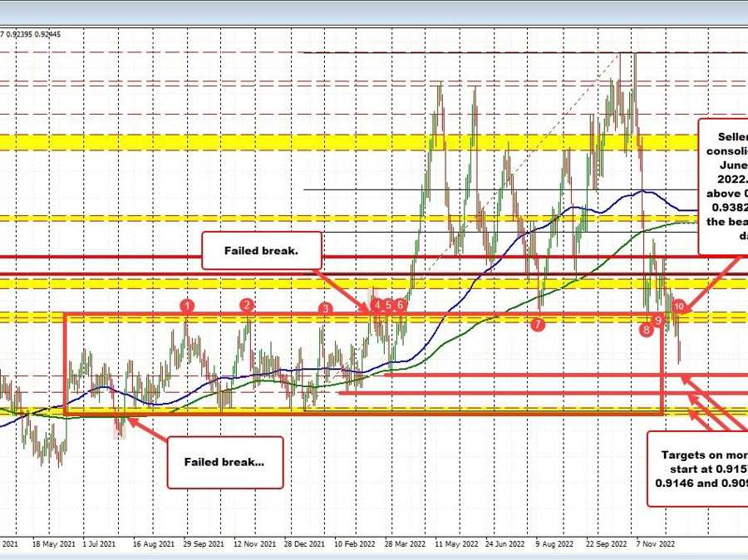Click red circle marker number 1
The width and height of the screenshot is (748, 560).
[x=189, y=306]
